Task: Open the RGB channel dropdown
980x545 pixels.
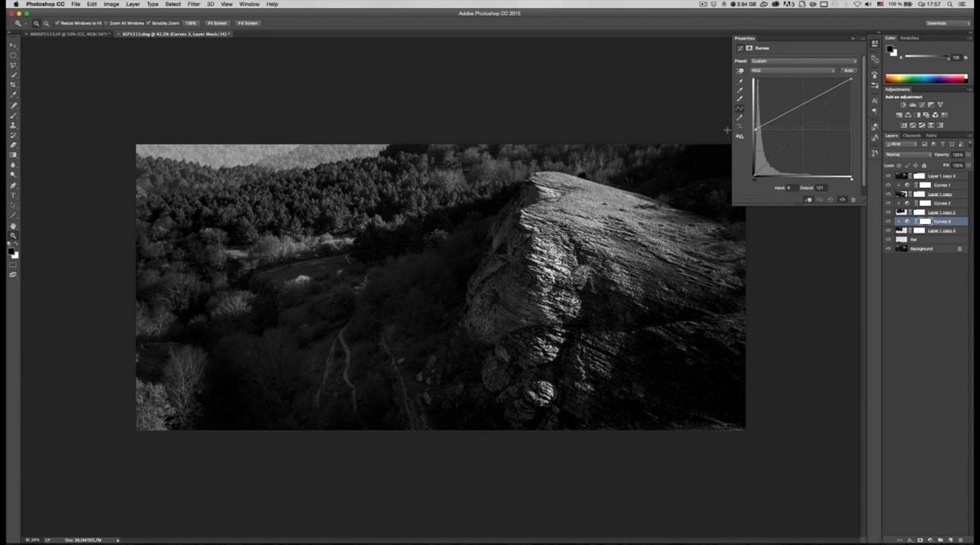Action: [x=793, y=71]
